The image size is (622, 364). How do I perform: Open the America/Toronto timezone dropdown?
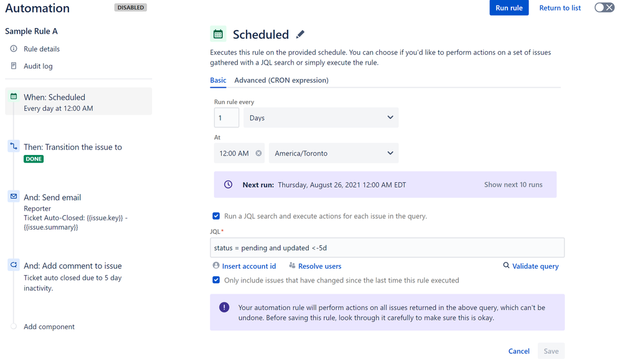point(334,153)
